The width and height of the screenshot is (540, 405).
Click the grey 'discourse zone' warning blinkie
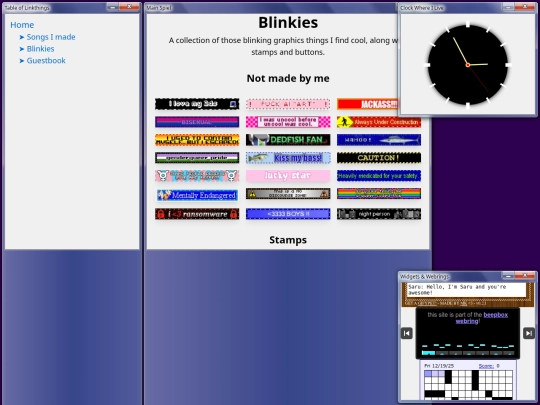[x=288, y=194]
